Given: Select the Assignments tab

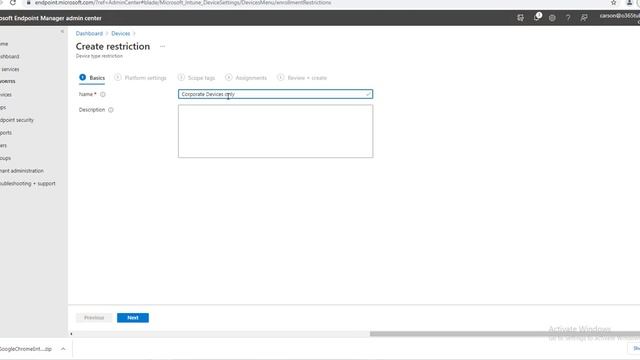Looking at the screenshot, I should (246, 78).
